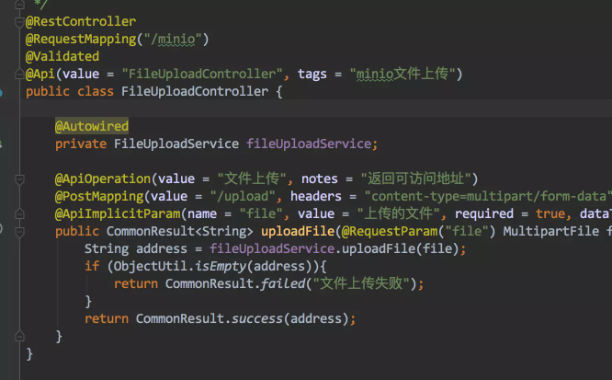The height and width of the screenshot is (380, 612).
Task: Click the failed method call
Action: point(283,284)
